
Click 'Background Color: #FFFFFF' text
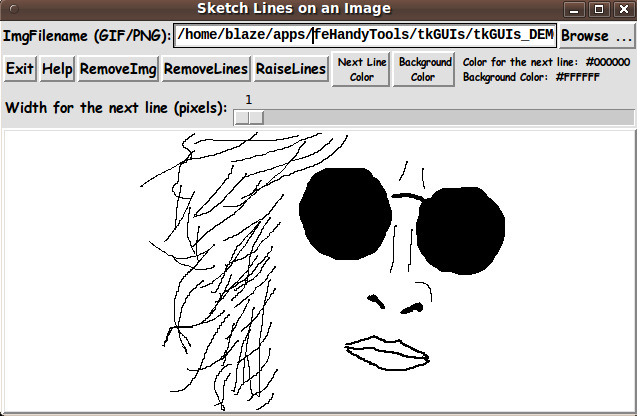pos(531,77)
